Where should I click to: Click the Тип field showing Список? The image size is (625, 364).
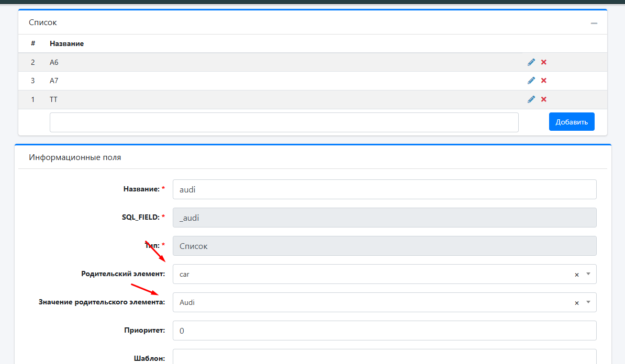point(384,246)
